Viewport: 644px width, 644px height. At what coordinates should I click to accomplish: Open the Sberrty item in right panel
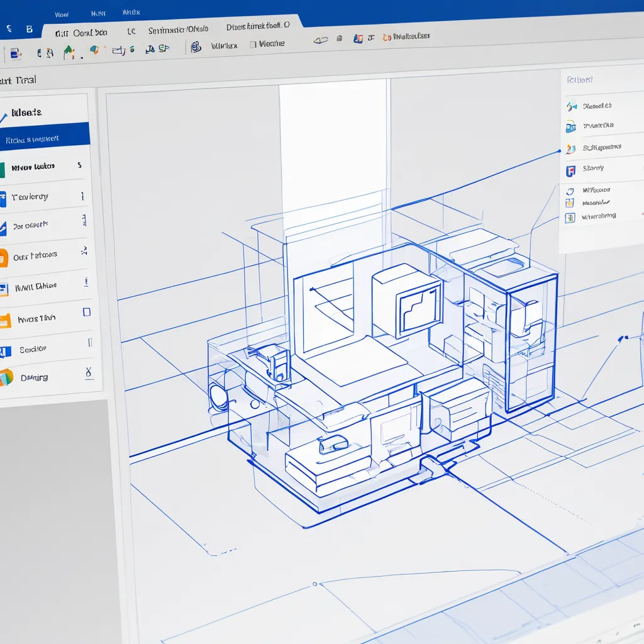(x=593, y=169)
